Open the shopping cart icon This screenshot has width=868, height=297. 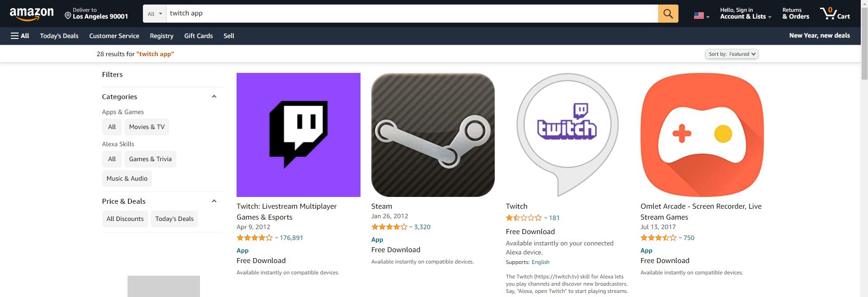(835, 14)
